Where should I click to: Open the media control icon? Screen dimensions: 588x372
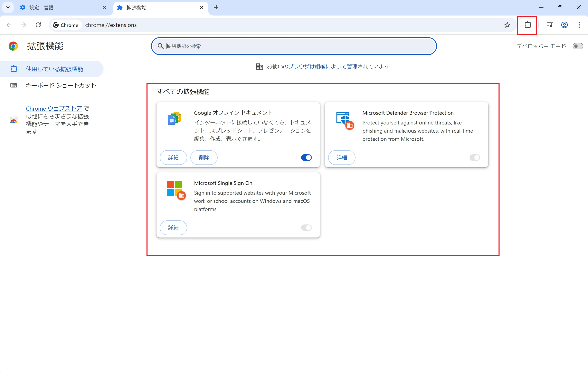[550, 25]
